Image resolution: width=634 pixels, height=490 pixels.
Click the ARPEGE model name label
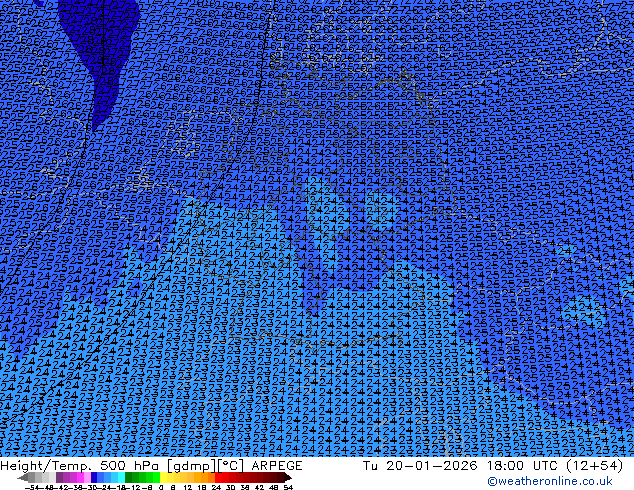point(277,466)
